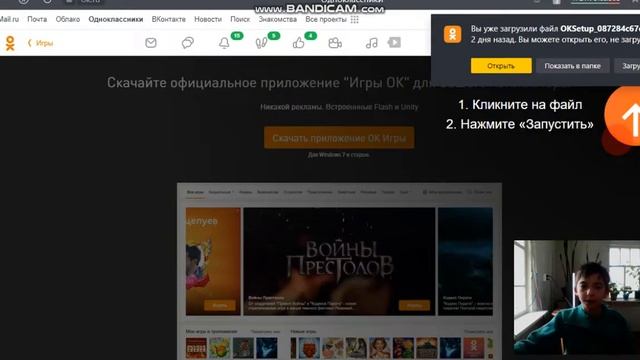This screenshot has width=640, height=360.
Task: Open the Notifications bell icon
Action: pyautogui.click(x=224, y=43)
